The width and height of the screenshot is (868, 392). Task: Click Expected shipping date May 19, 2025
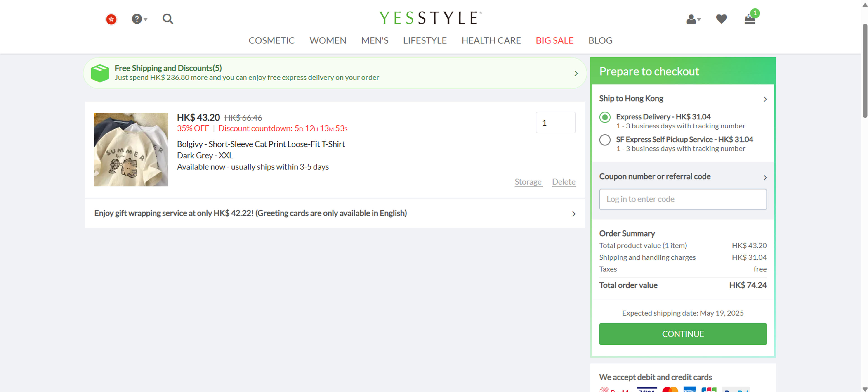point(683,313)
